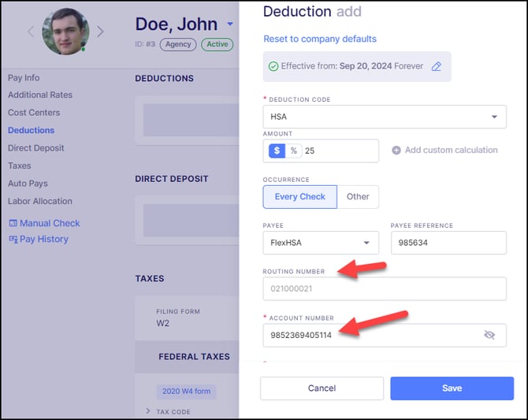Click the W2 filing form value
The image size is (528, 420).
click(x=162, y=323)
